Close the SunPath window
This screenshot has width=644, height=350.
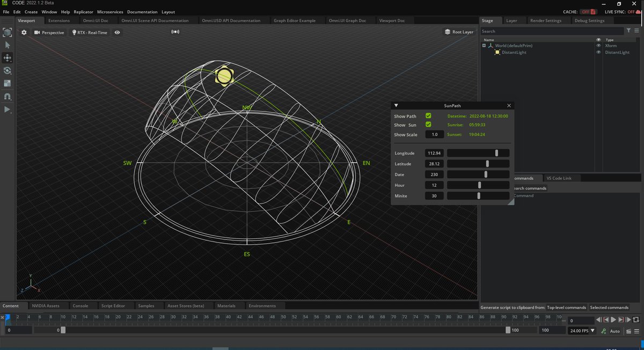coord(509,106)
